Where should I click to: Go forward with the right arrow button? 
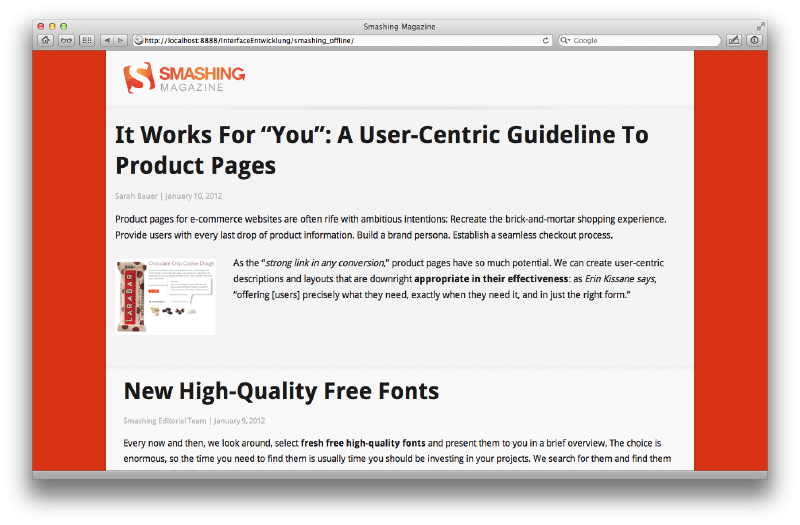(120, 40)
